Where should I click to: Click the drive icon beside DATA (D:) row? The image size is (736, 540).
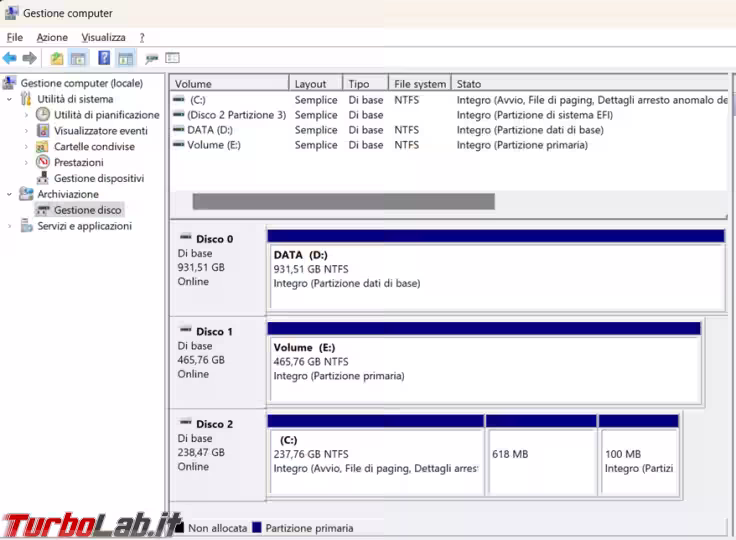[x=178, y=129]
